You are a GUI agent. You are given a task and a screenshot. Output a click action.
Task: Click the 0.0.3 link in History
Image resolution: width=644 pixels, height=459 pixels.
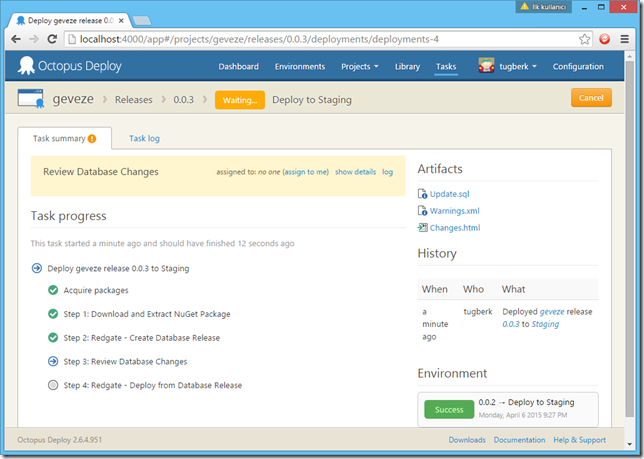tap(511, 324)
